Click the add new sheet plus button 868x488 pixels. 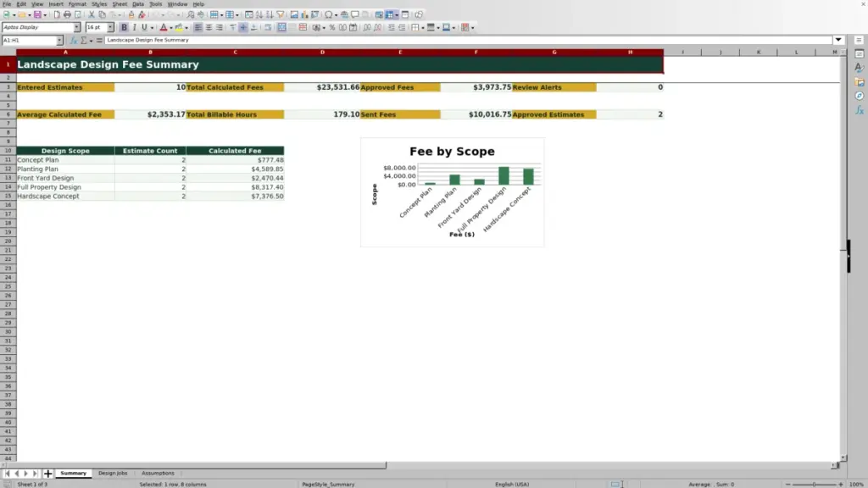(x=47, y=473)
